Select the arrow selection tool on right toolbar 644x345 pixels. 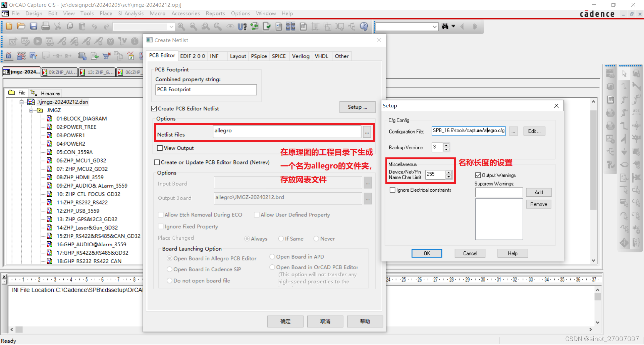tap(624, 73)
